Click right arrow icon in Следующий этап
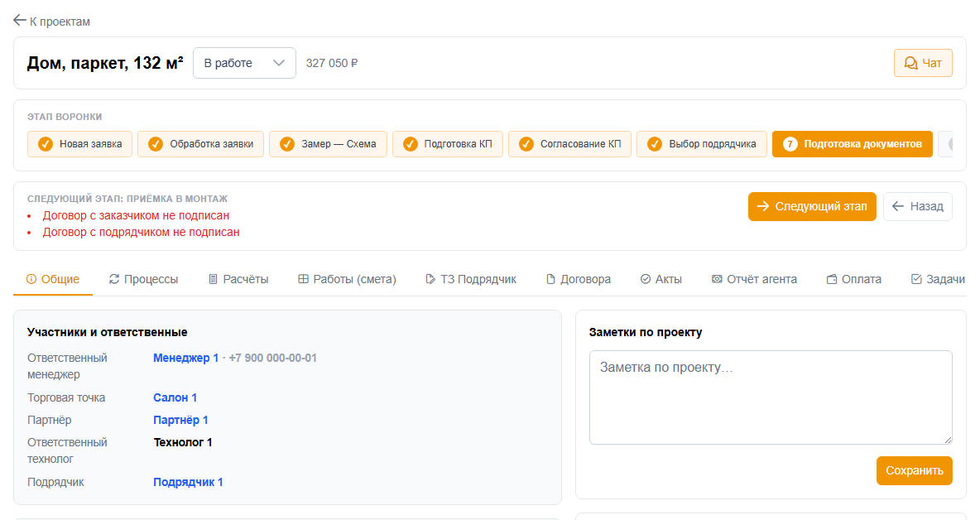Image resolution: width=980 pixels, height=520 pixels. pyautogui.click(x=762, y=206)
